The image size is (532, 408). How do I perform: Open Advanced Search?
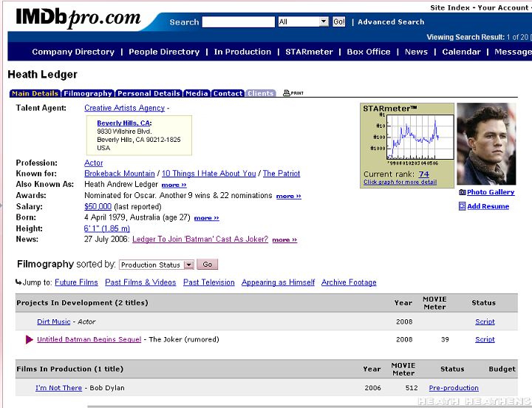pyautogui.click(x=391, y=22)
